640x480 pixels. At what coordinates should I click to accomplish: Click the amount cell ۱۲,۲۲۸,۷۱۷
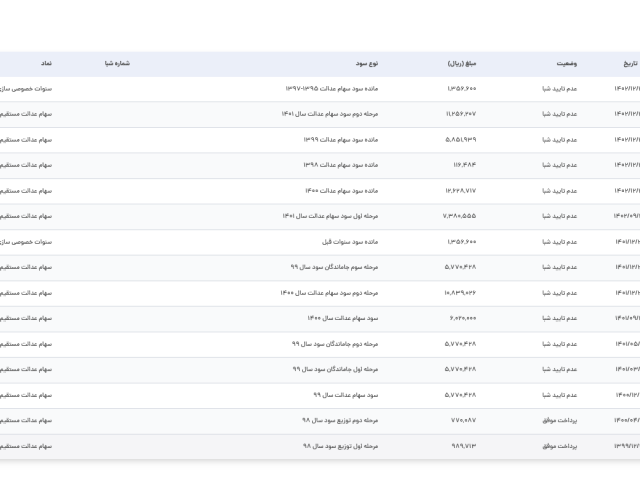click(x=461, y=191)
